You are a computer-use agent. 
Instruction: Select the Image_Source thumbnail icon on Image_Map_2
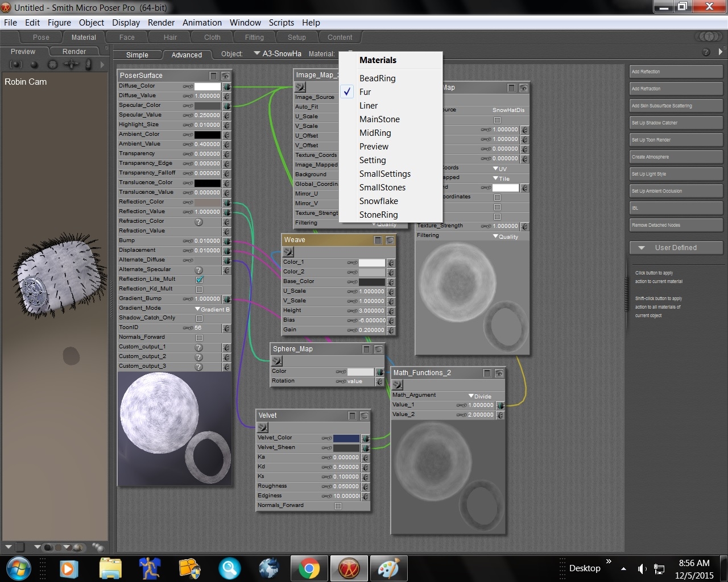[300, 87]
